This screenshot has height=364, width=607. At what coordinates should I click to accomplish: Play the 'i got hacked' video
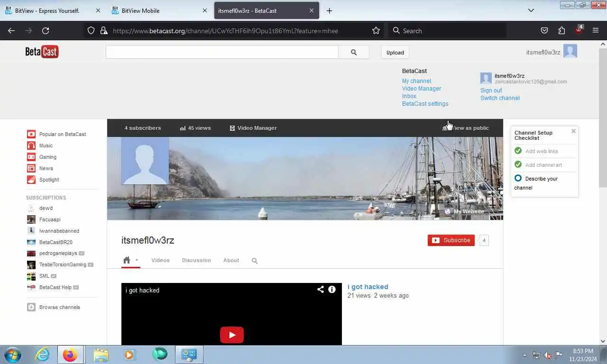click(x=232, y=335)
